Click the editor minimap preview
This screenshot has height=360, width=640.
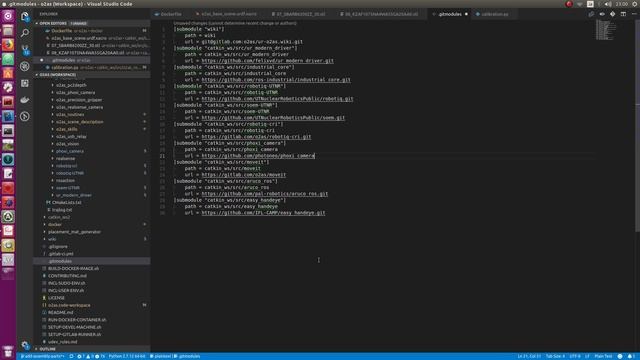606,31
